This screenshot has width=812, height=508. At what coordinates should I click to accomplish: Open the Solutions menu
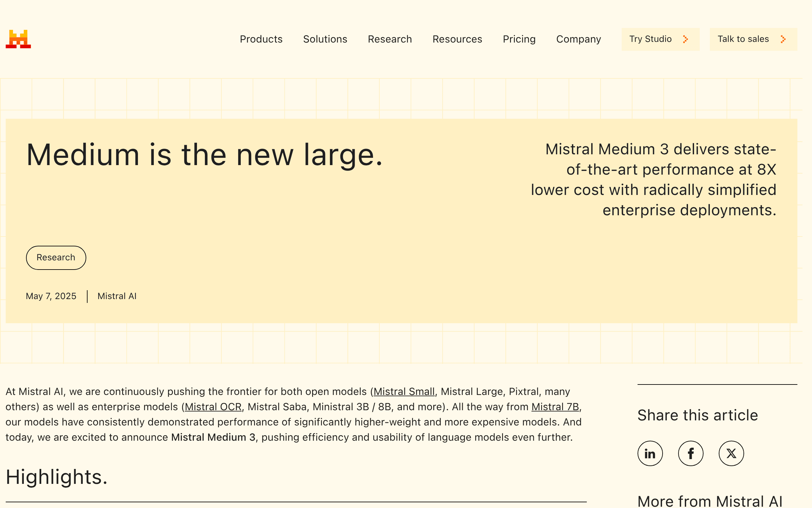pos(325,39)
